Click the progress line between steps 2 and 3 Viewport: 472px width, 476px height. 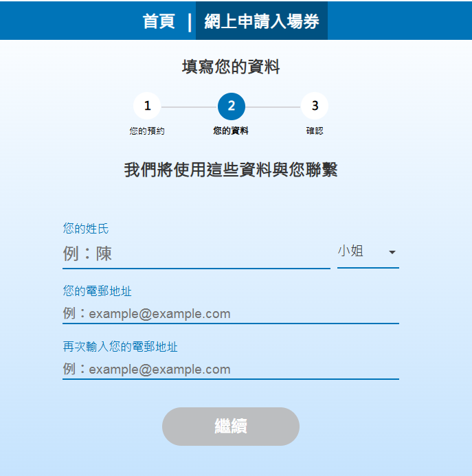[273, 107]
